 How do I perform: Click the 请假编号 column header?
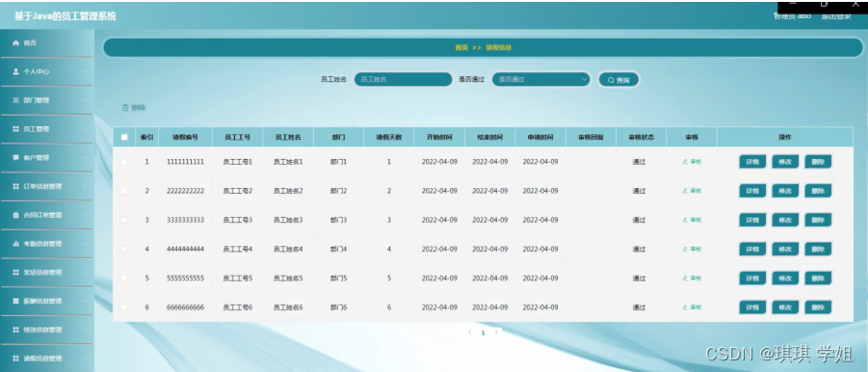tap(185, 137)
